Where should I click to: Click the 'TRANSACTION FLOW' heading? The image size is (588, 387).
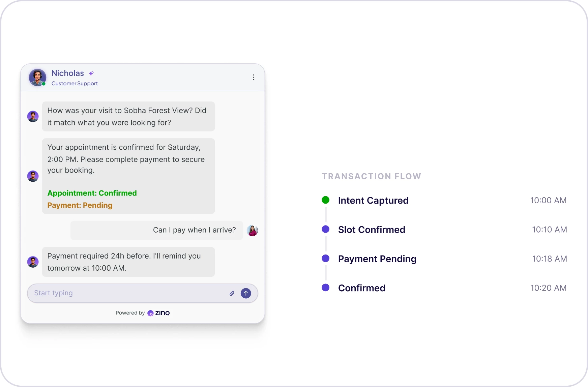[372, 176]
